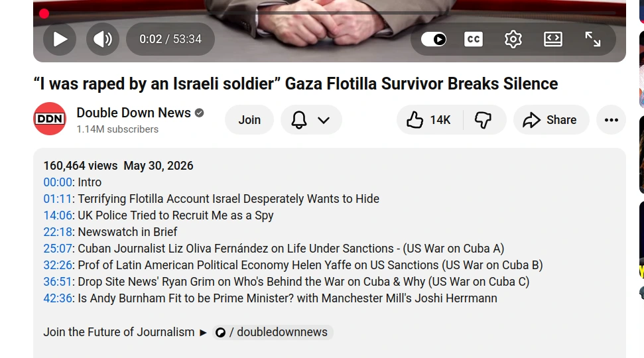Dislike the video
This screenshot has width=644, height=358.
tap(483, 120)
